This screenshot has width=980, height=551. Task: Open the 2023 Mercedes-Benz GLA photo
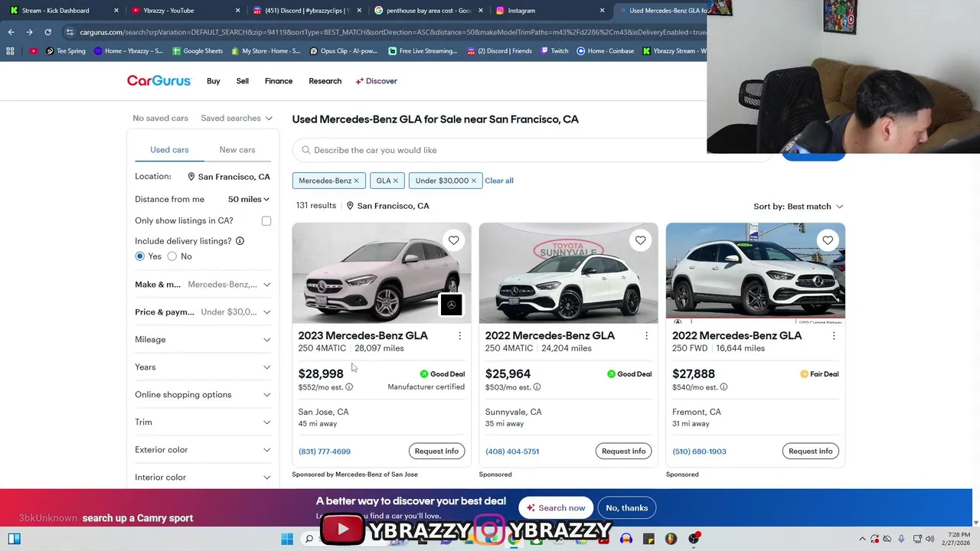381,273
